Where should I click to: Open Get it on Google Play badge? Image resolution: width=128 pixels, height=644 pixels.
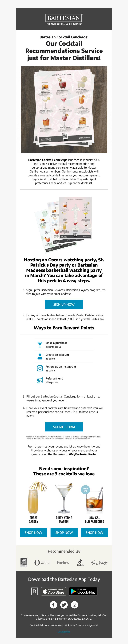pyautogui.click(x=83, y=591)
